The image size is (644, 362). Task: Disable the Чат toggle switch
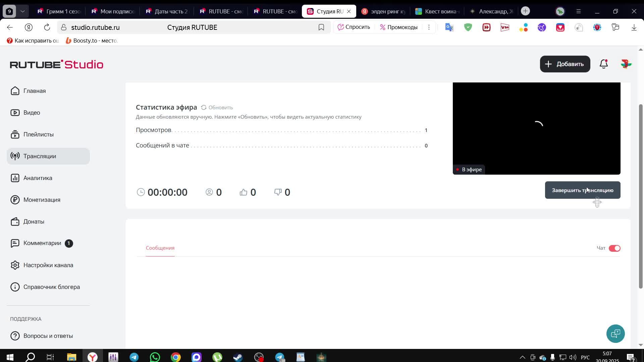tap(614, 248)
